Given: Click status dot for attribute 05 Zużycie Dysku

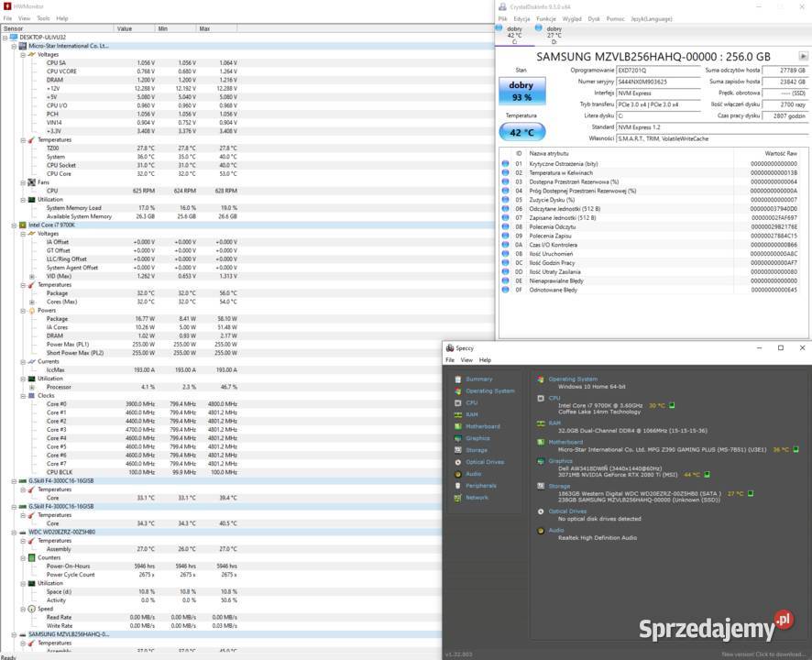Looking at the screenshot, I should tap(505, 200).
